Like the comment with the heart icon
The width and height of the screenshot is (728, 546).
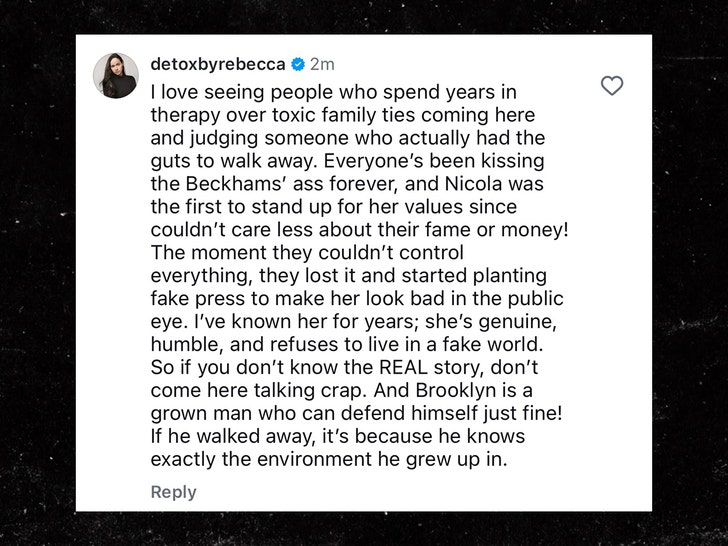tap(612, 86)
